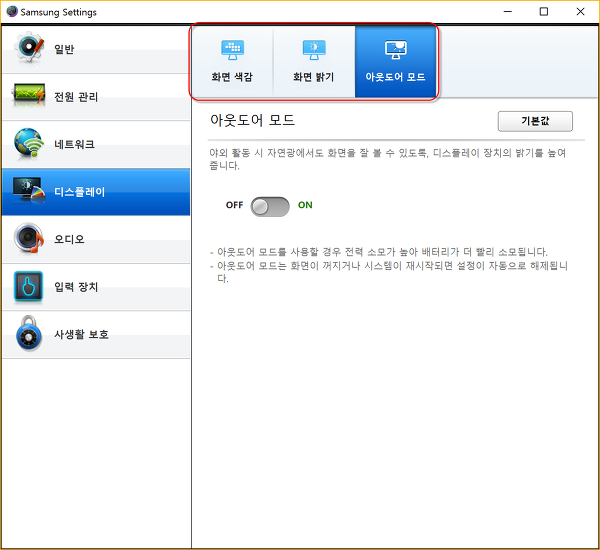Image resolution: width=600 pixels, height=550 pixels.
Task: Maximize the Samsung Settings window
Action: pos(544,11)
